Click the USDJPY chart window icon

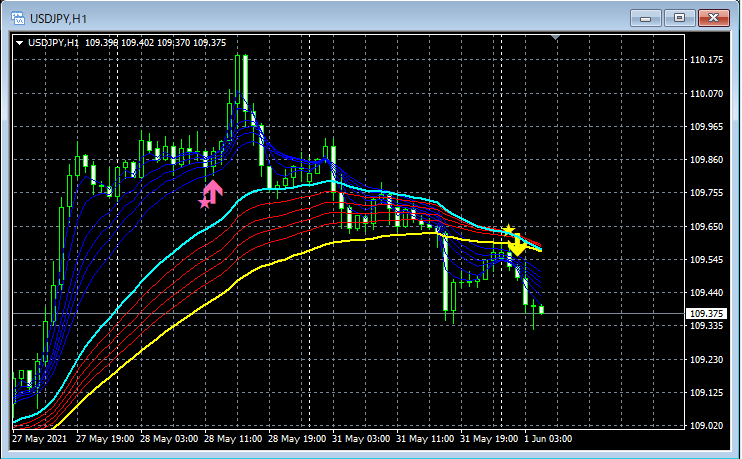(x=18, y=18)
